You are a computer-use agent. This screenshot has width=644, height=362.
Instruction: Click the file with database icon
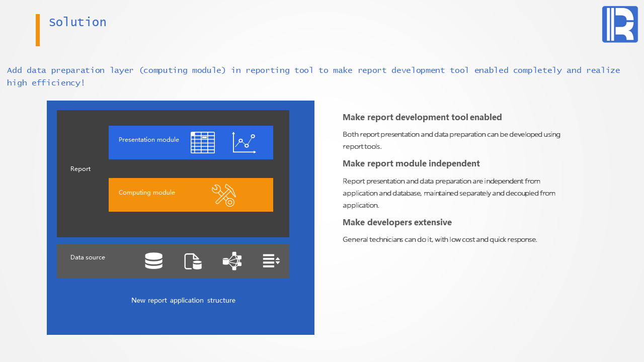point(193,261)
